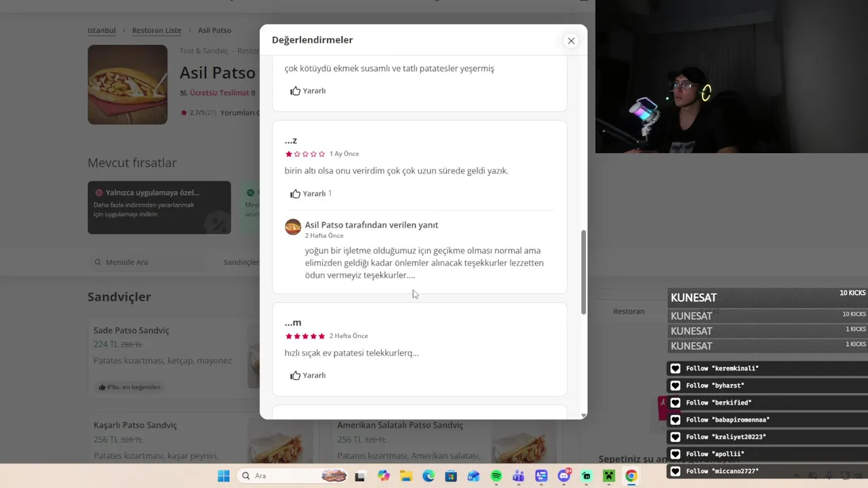
Task: Click the scroll-down arrow of the reviews dialog
Action: tap(583, 415)
